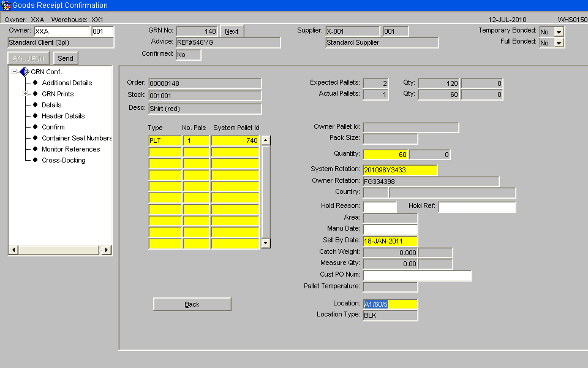
Task: Click the Send button
Action: (x=66, y=58)
